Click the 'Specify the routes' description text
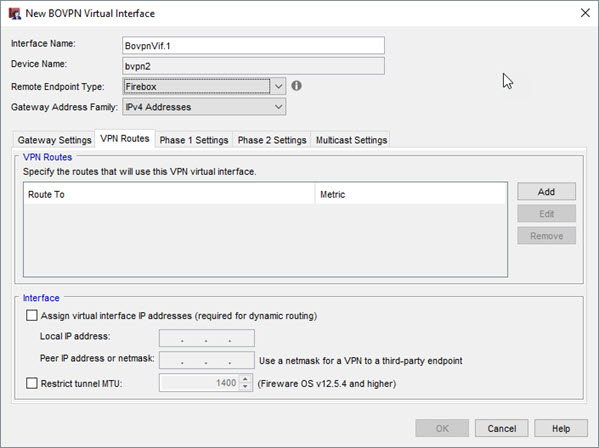599x448 pixels. 139,172
